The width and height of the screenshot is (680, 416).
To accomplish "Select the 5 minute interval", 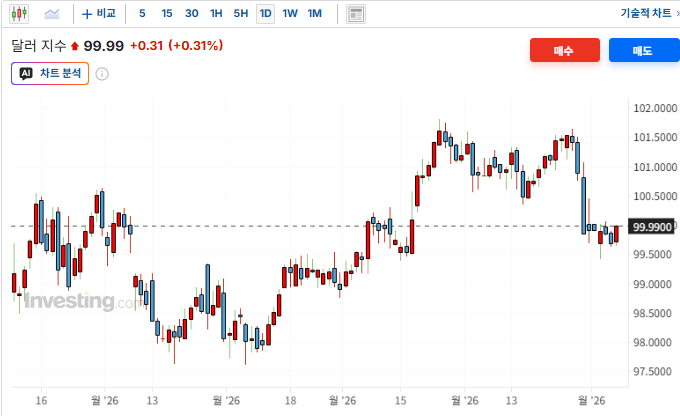I will coord(142,14).
